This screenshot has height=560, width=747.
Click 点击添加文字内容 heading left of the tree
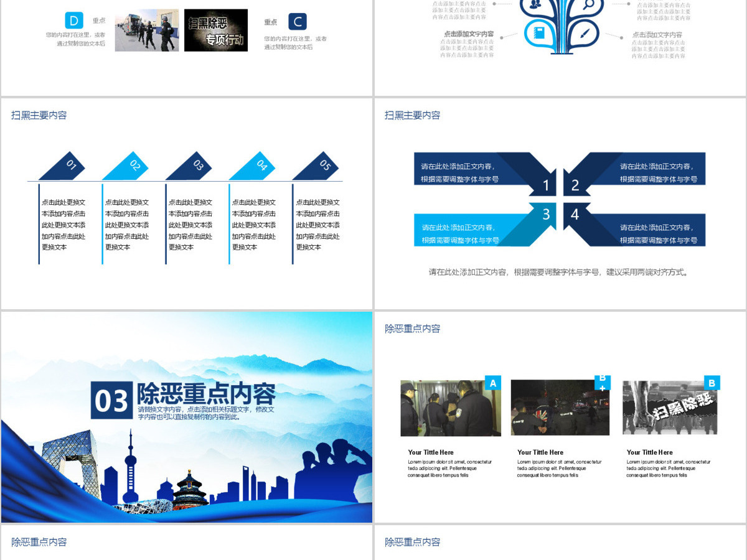pyautogui.click(x=469, y=34)
